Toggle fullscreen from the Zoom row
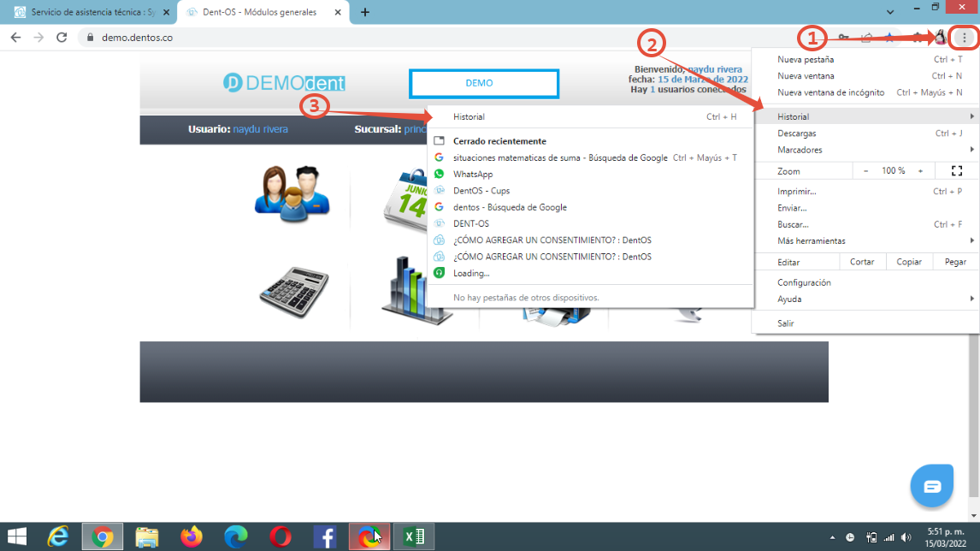 [x=957, y=171]
